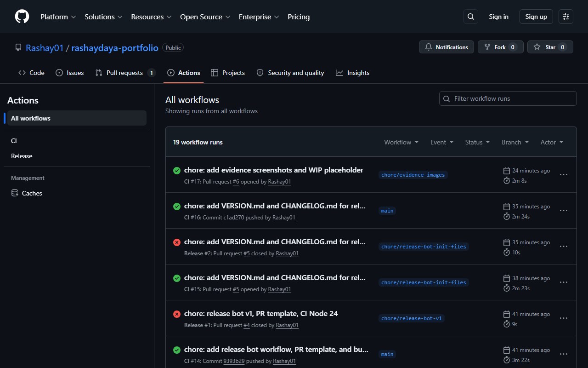Expand the Resources menu
Screen dimensions: 588x368
pyautogui.click(x=151, y=17)
